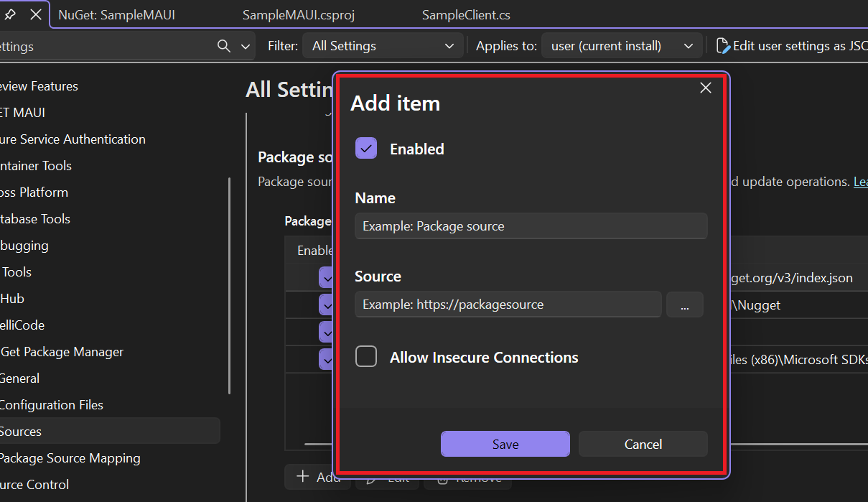The width and height of the screenshot is (868, 502).
Task: Enable Allow Insecure Connections
Action: tap(366, 356)
